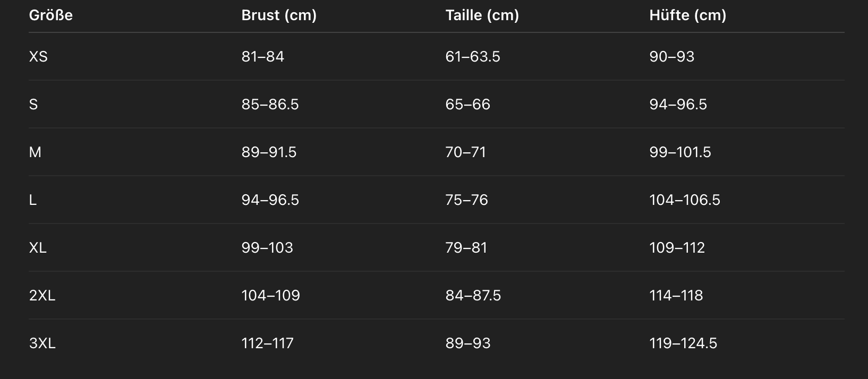This screenshot has width=868, height=379.
Task: Click the 3XL chest value 112–117
Action: pos(268,343)
